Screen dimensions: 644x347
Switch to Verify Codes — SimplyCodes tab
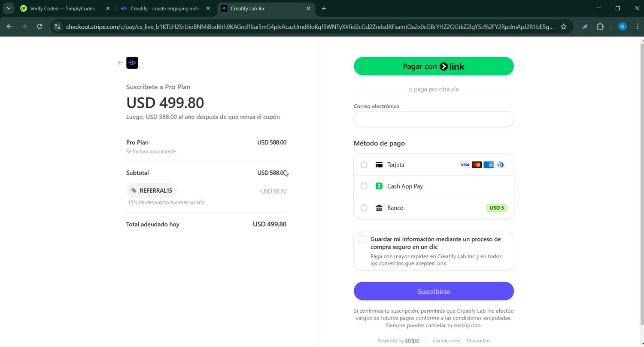point(65,8)
